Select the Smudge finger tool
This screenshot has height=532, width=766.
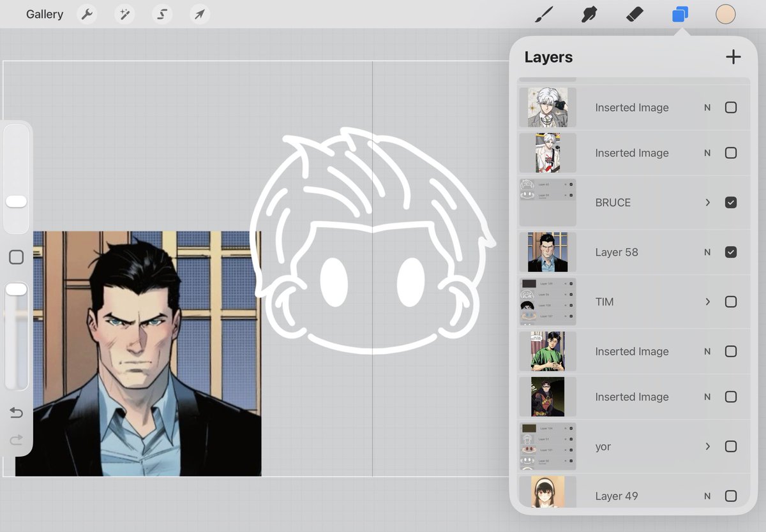tap(589, 14)
